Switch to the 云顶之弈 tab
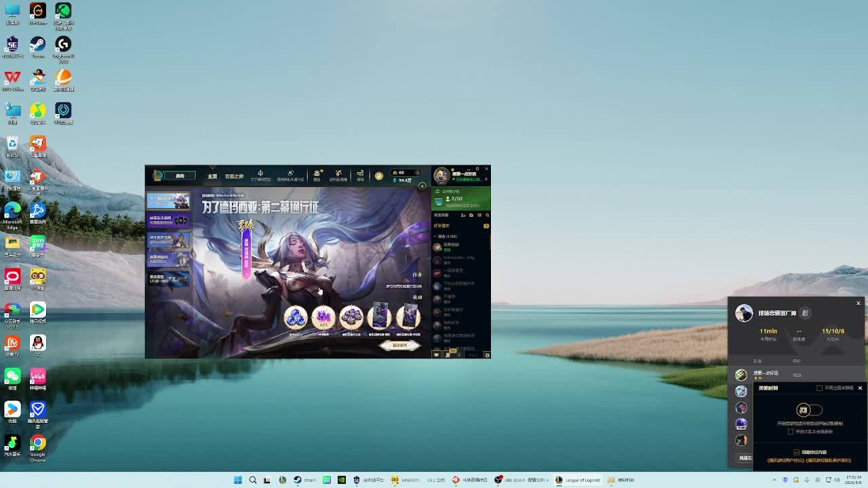Viewport: 868px width, 488px height. [x=234, y=176]
